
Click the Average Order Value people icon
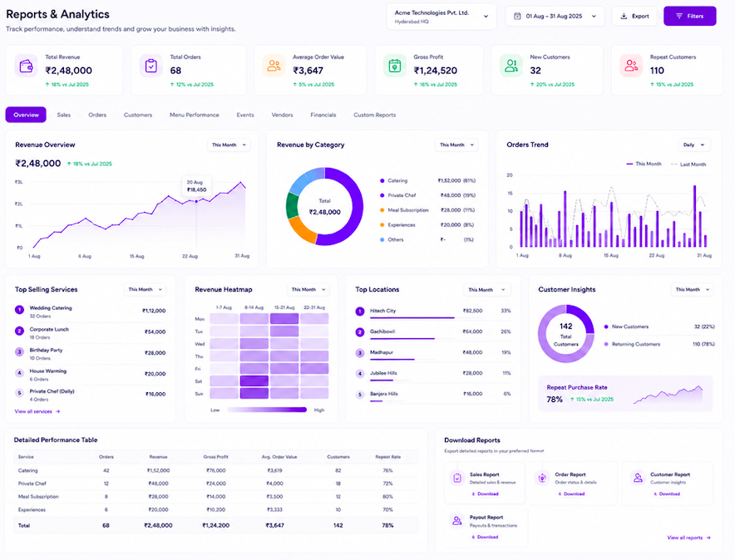click(x=274, y=66)
